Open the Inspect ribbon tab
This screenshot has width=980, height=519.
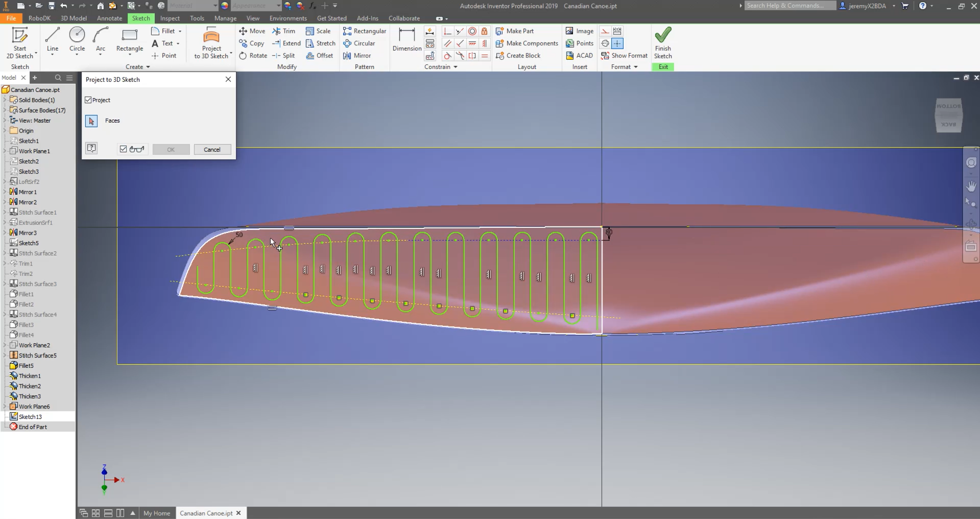coord(170,18)
